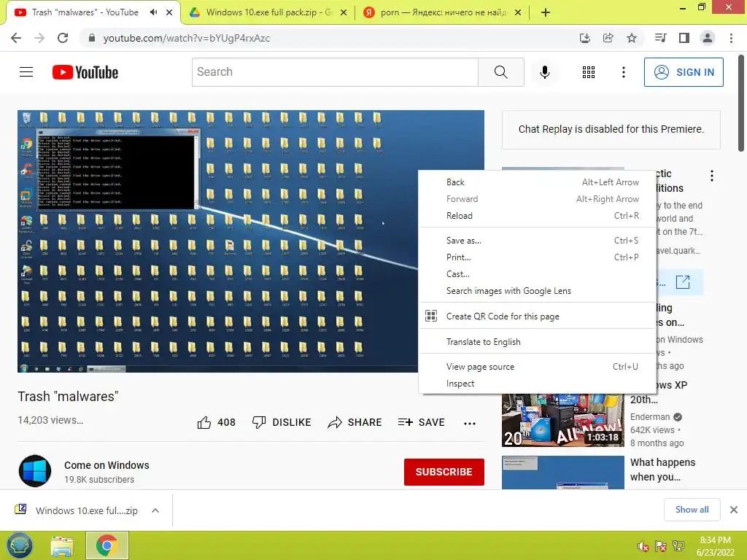Click the external link icon in the side card

coord(683,282)
